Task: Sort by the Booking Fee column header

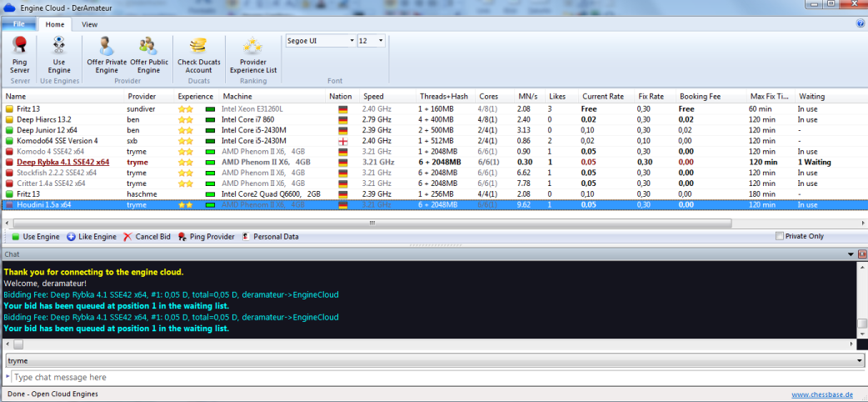Action: 711,97
